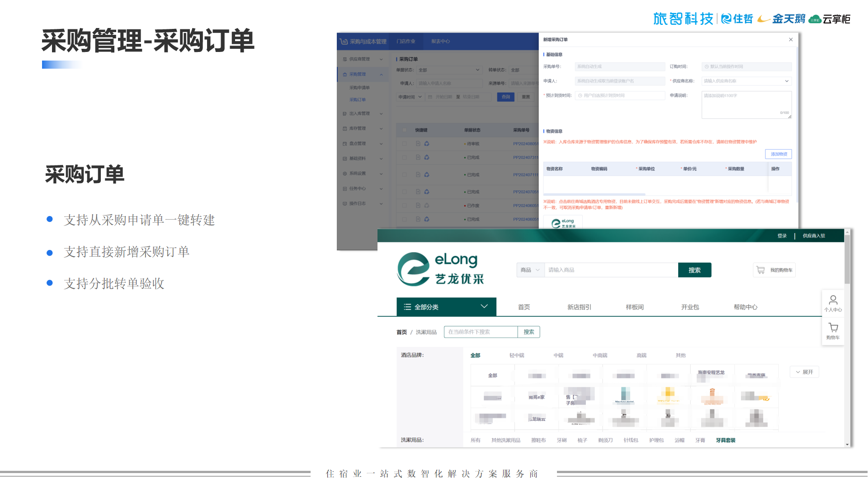Click the void icon on 待审核 row
The width and height of the screenshot is (868, 488).
coord(418,144)
